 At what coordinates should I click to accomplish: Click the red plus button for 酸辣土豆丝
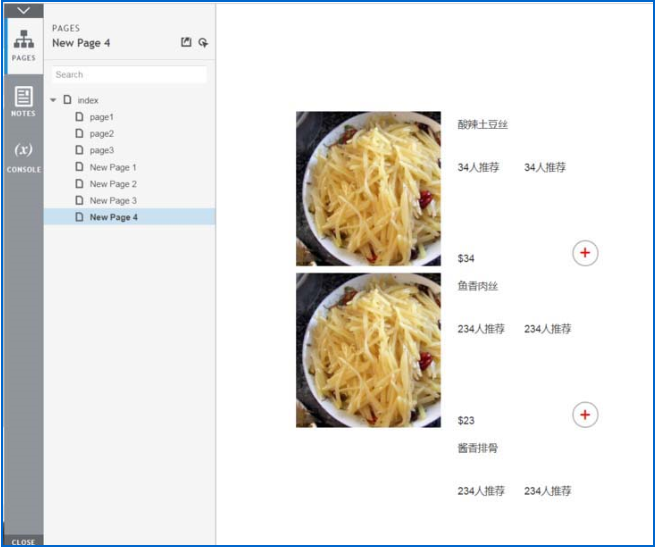pos(585,253)
